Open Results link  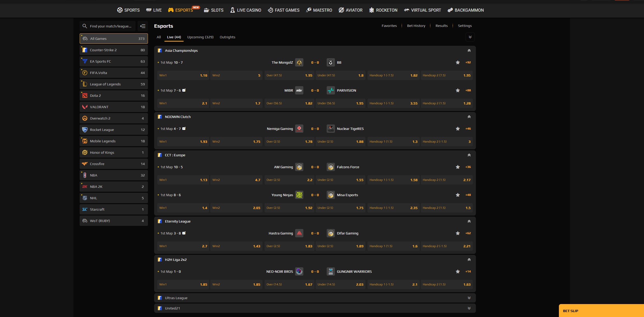[x=441, y=26]
